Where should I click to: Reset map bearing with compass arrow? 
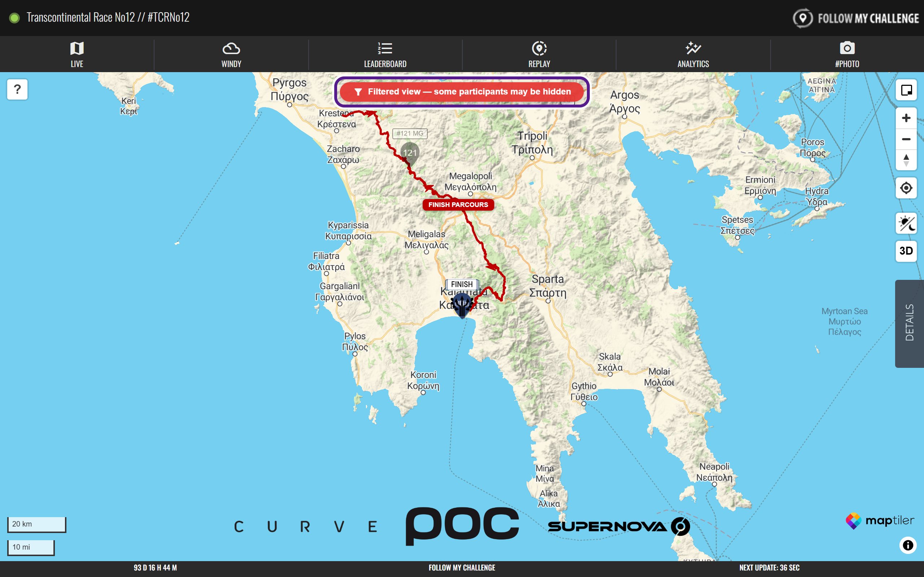[x=906, y=160]
